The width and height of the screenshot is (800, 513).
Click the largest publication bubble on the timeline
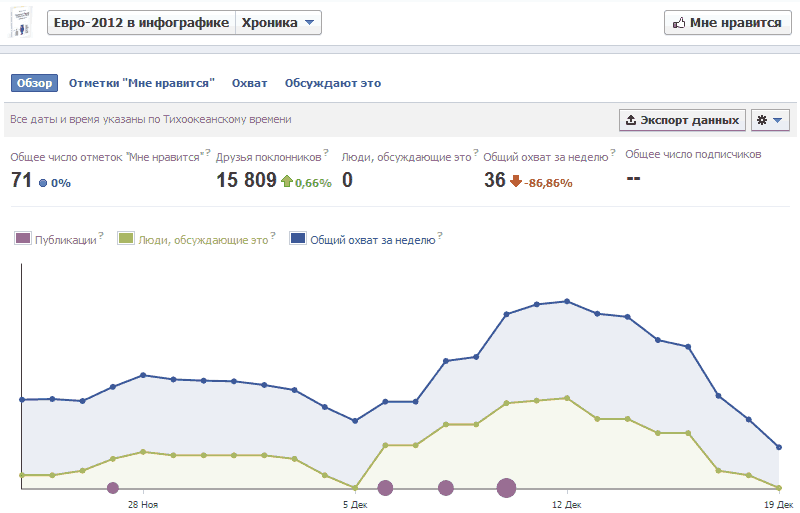pyautogui.click(x=506, y=488)
